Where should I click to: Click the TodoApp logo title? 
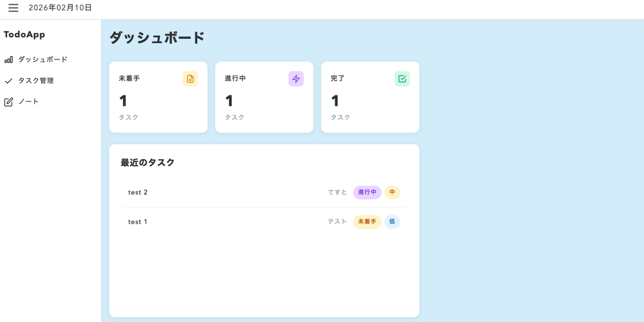point(25,34)
